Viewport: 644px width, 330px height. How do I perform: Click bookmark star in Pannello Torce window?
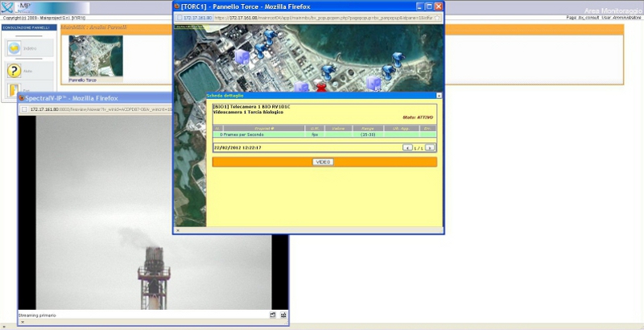pos(437,18)
